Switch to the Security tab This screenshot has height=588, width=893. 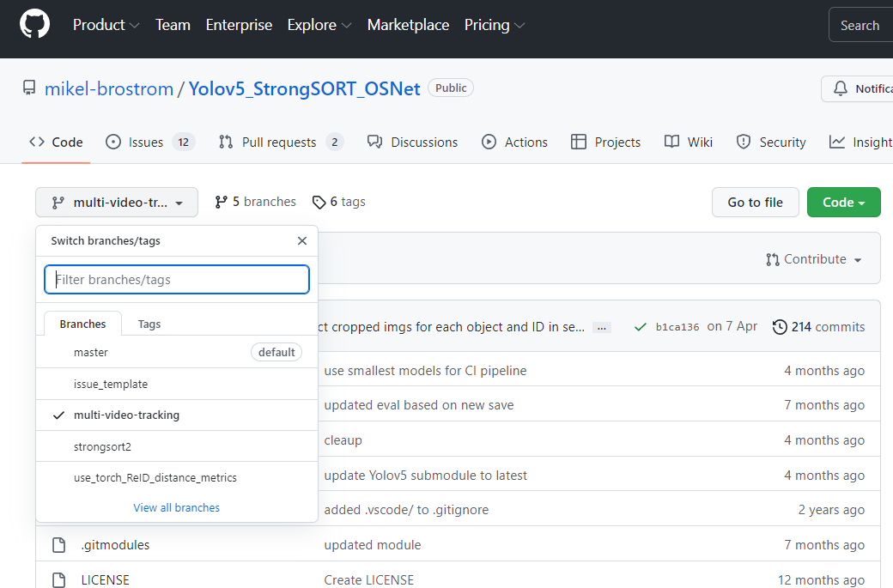click(x=770, y=142)
